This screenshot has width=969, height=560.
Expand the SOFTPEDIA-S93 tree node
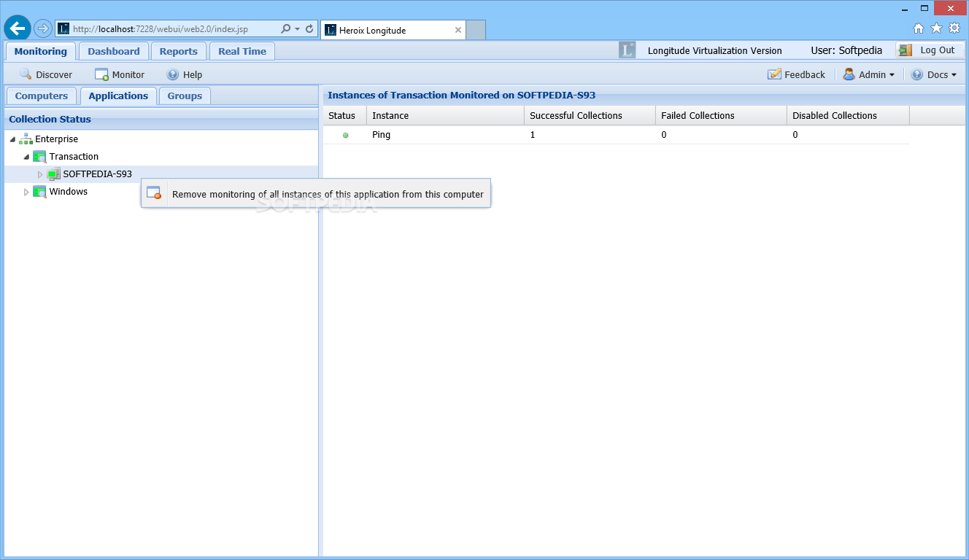(40, 174)
